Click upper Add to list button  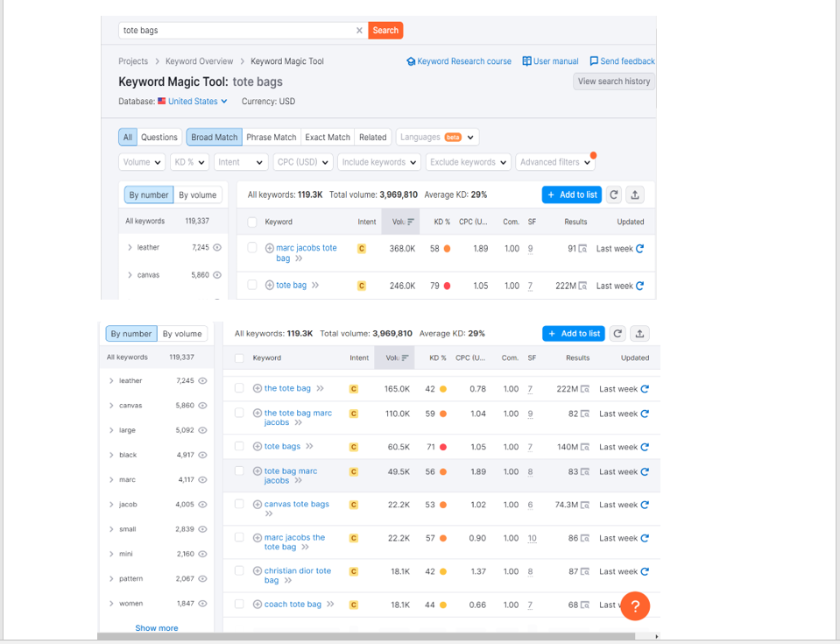click(572, 195)
